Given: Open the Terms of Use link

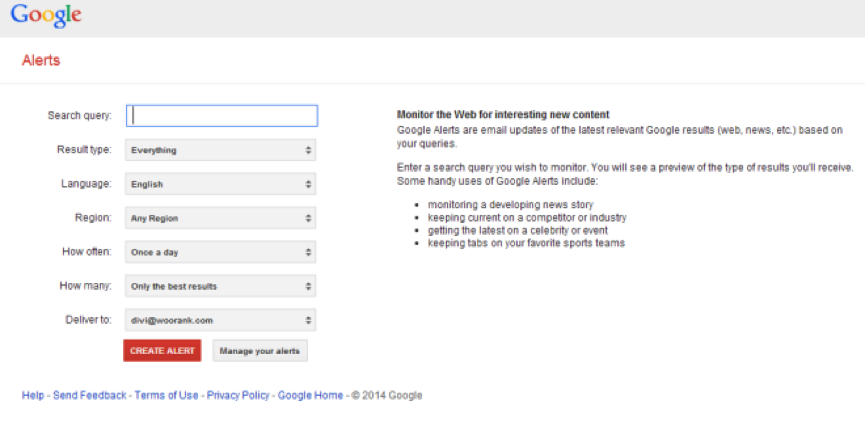Looking at the screenshot, I should coord(167,396).
